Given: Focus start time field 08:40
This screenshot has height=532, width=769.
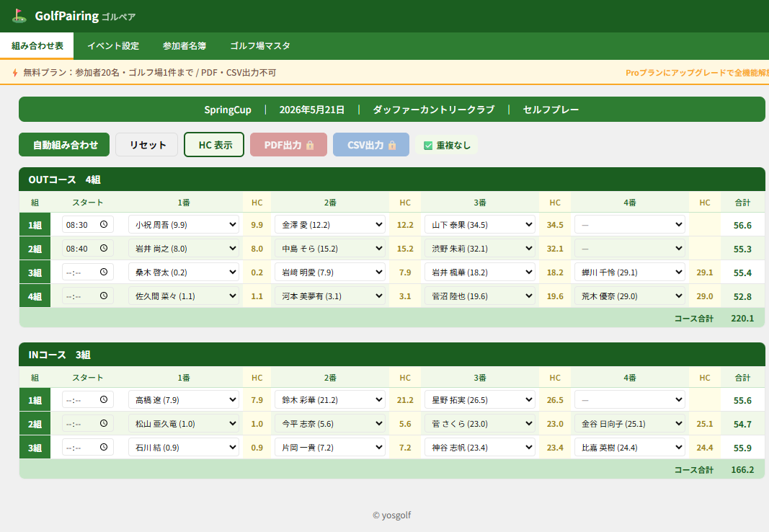Looking at the screenshot, I should pyautogui.click(x=88, y=248).
